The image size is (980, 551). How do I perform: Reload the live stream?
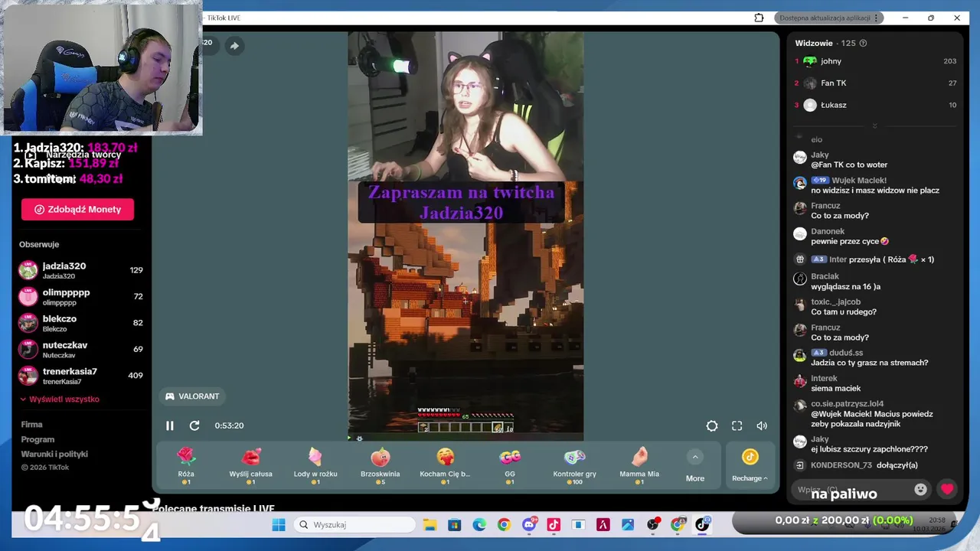pos(194,425)
